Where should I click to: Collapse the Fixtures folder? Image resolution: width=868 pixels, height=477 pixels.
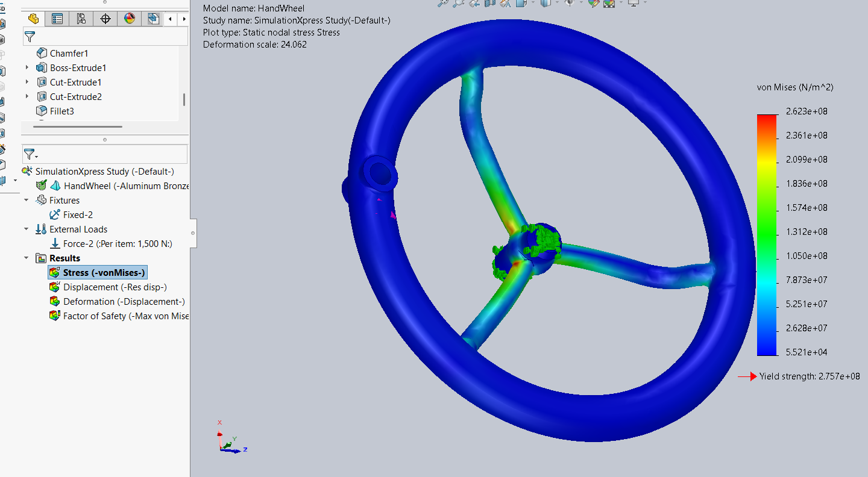pyautogui.click(x=27, y=200)
